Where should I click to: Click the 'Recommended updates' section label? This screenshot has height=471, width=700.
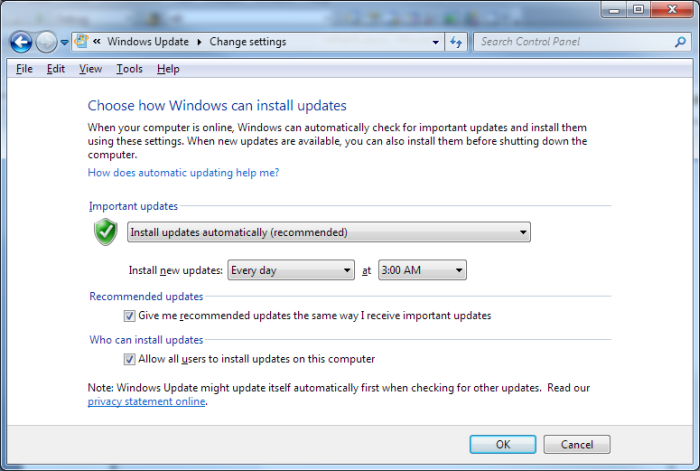(146, 296)
